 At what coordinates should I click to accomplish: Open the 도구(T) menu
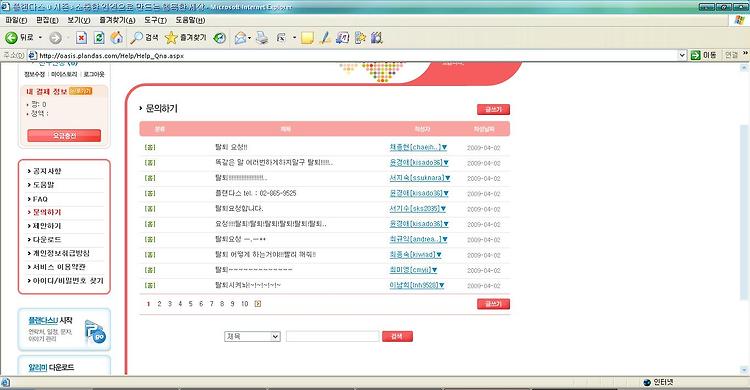(x=155, y=20)
